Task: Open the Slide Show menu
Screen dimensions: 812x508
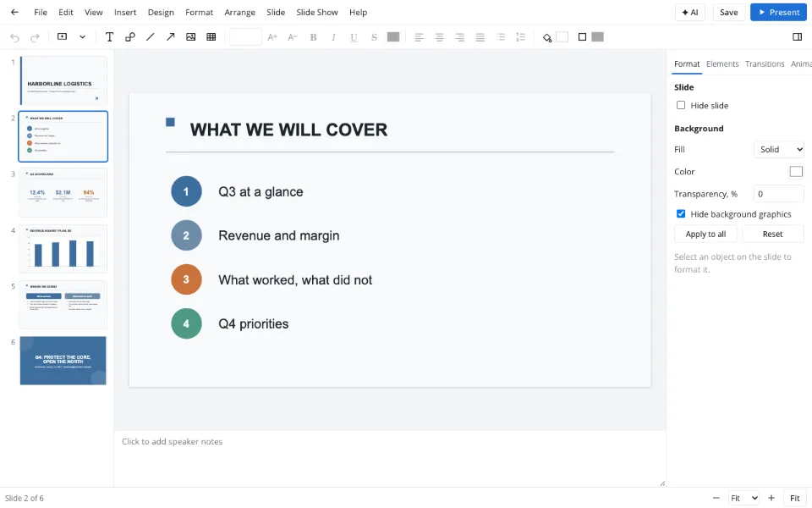Action: (317, 12)
